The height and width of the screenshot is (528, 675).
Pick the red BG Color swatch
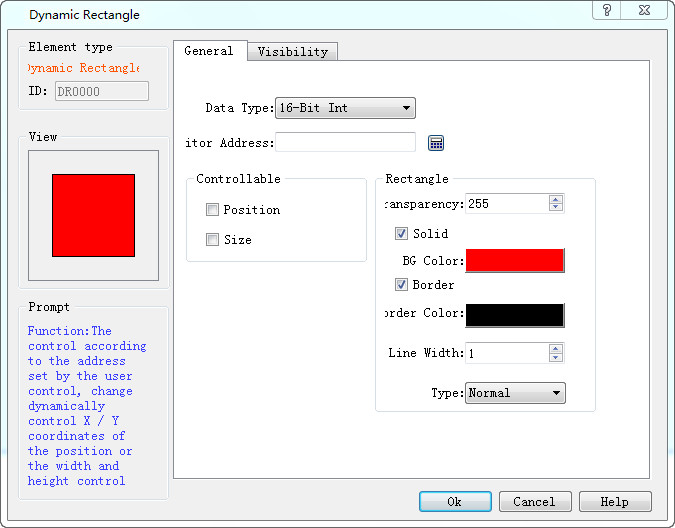[x=515, y=260]
